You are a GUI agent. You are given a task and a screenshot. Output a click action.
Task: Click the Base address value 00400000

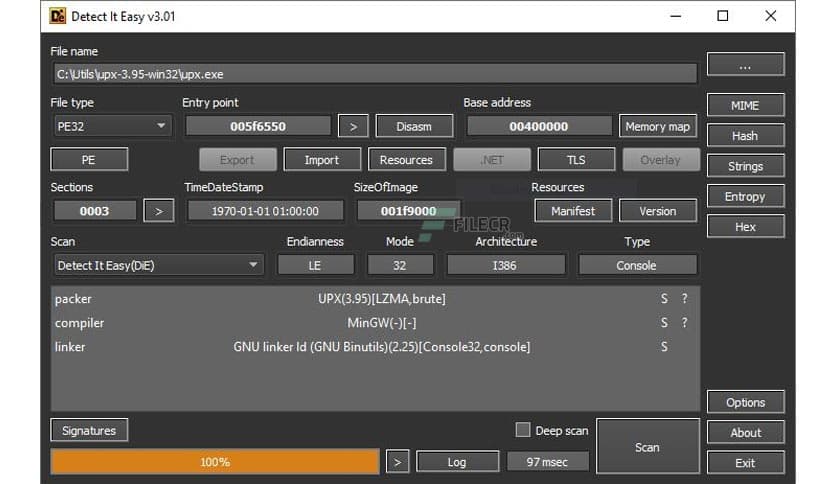coord(539,126)
